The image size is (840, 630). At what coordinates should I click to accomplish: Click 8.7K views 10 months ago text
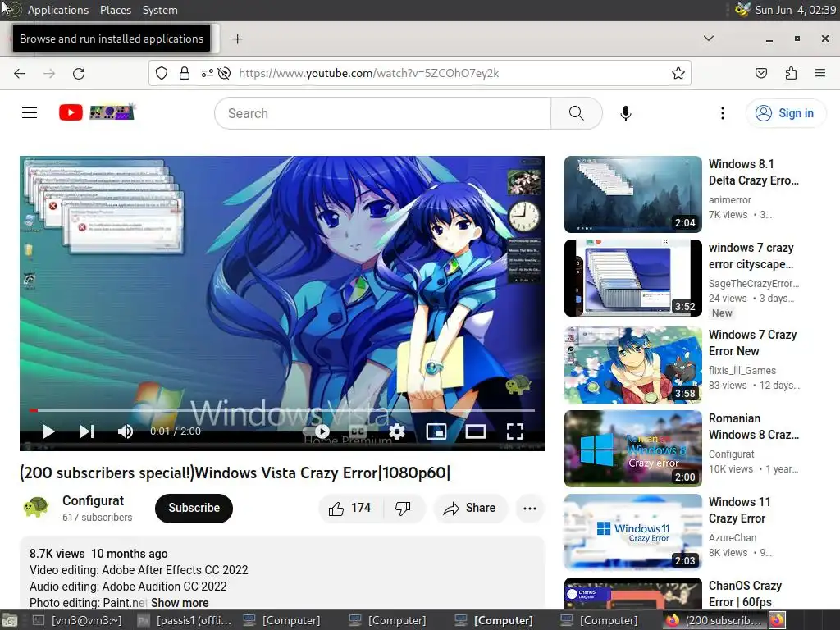point(98,554)
